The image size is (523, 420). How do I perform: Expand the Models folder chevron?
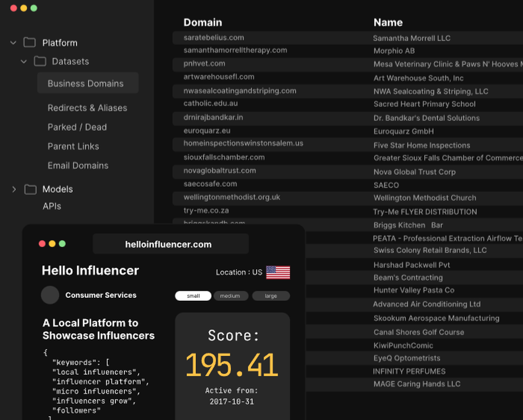pos(14,189)
